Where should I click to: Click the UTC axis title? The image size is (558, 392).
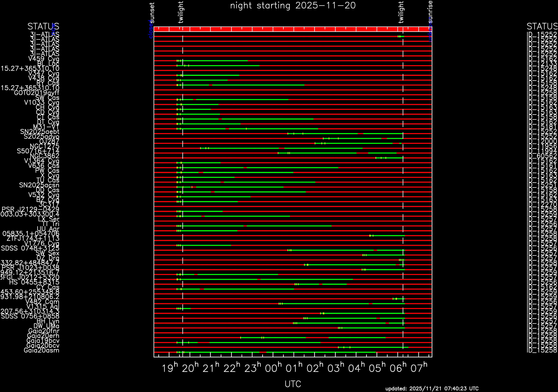pos(293,384)
